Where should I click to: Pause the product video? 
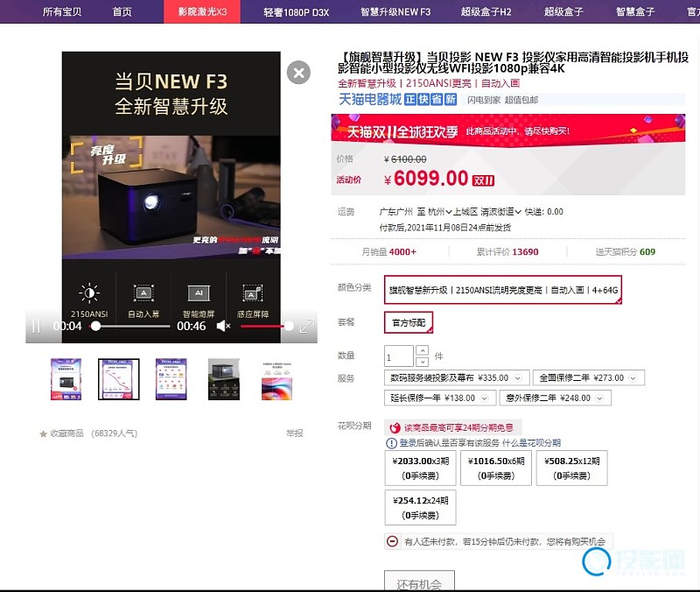coord(37,326)
